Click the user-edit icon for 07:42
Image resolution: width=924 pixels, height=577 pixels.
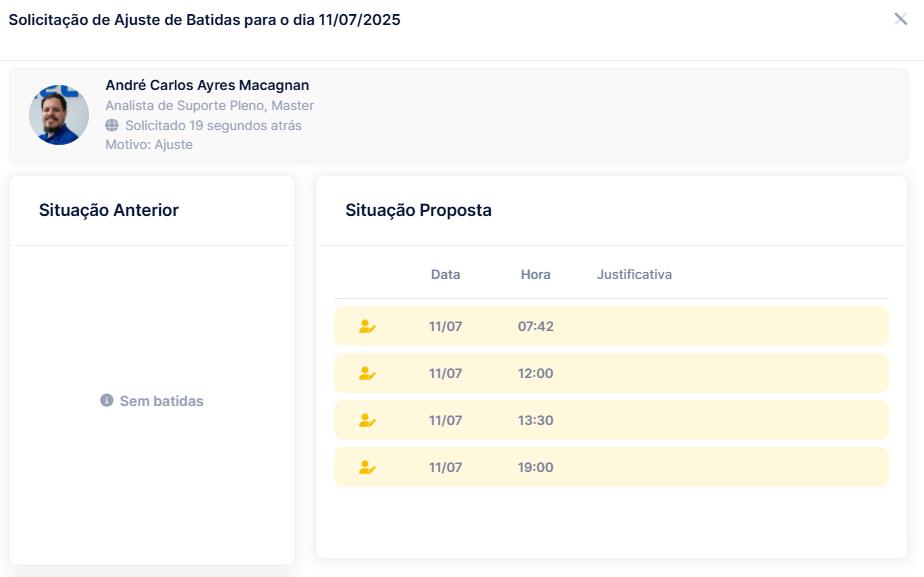(367, 326)
